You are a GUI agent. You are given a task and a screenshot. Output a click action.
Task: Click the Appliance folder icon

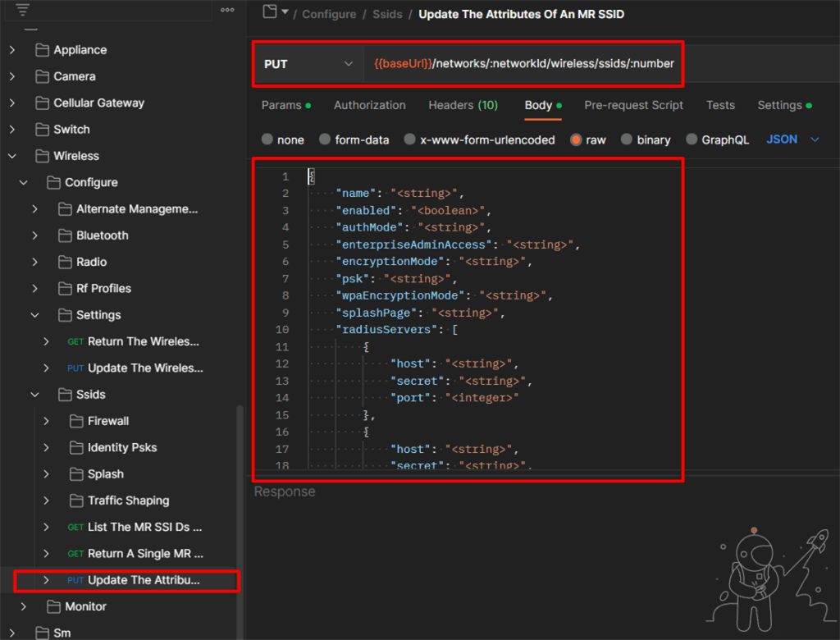tap(42, 50)
